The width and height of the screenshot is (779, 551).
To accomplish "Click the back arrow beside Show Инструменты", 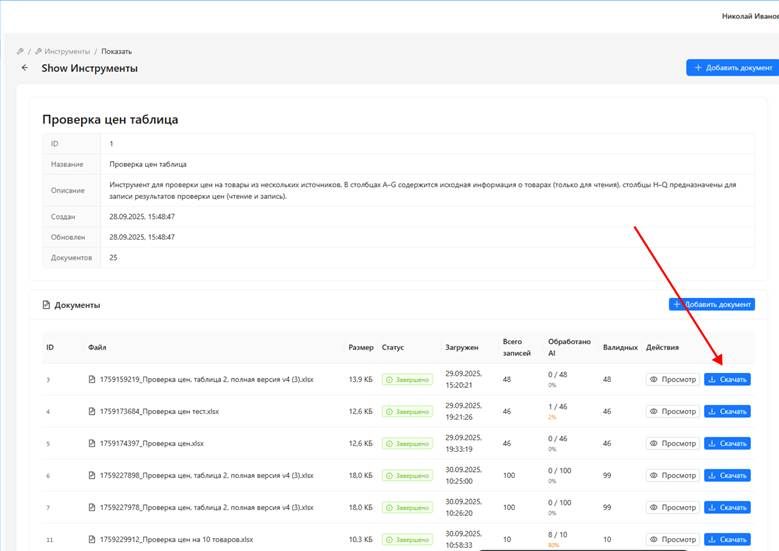I will [25, 68].
